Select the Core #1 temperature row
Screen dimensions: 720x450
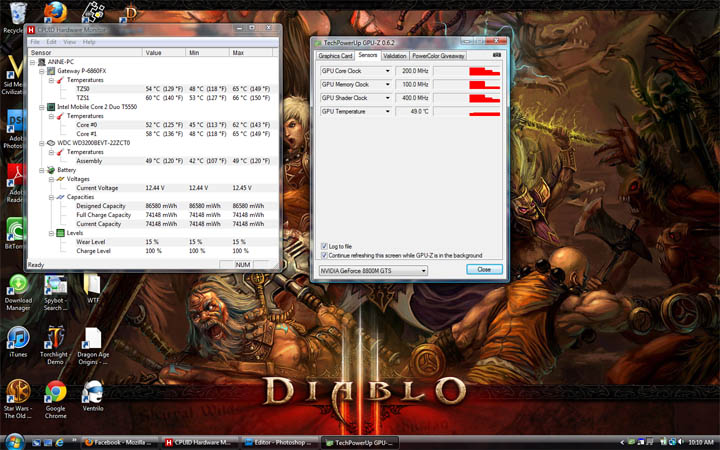tap(153, 134)
